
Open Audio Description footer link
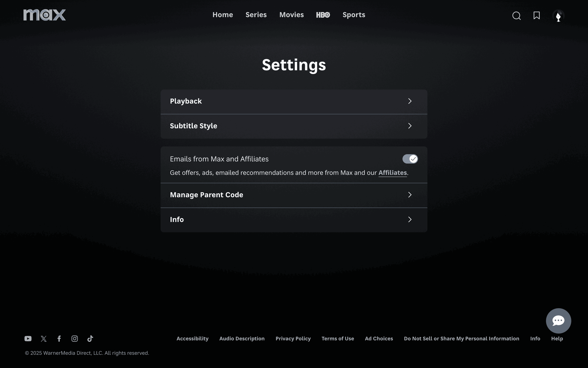pyautogui.click(x=242, y=339)
